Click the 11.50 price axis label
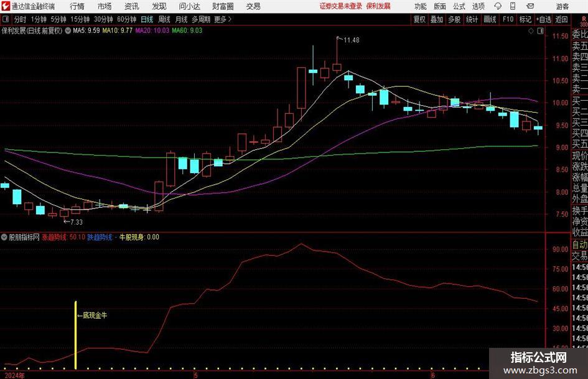Image resolution: width=588 pixels, height=379 pixels. coord(560,36)
